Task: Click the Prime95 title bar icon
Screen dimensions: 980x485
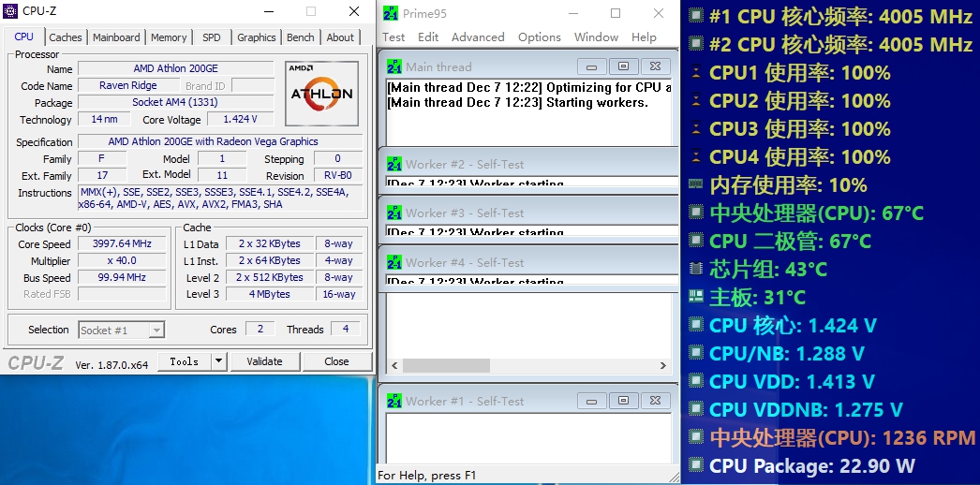Action: click(x=391, y=12)
